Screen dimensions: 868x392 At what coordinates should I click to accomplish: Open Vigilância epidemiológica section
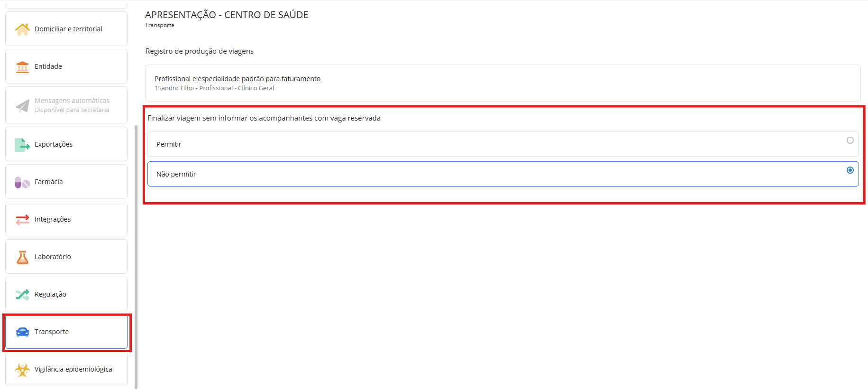point(66,369)
